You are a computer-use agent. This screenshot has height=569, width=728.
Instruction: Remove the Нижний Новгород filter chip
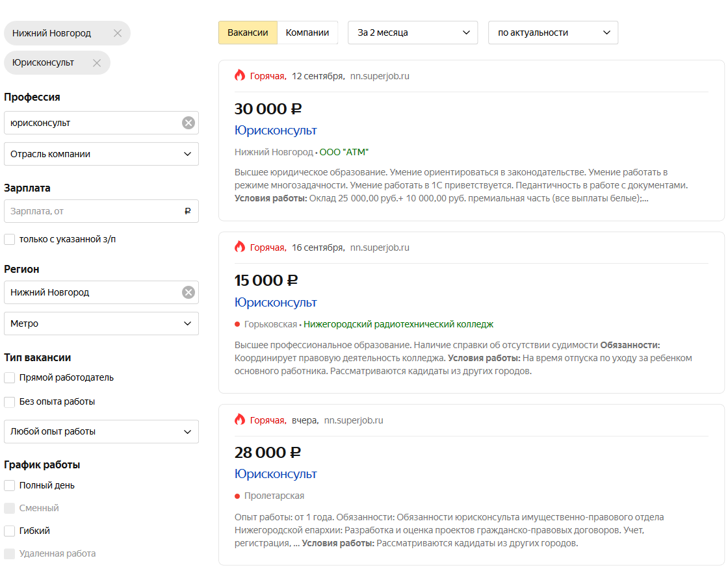pos(118,33)
